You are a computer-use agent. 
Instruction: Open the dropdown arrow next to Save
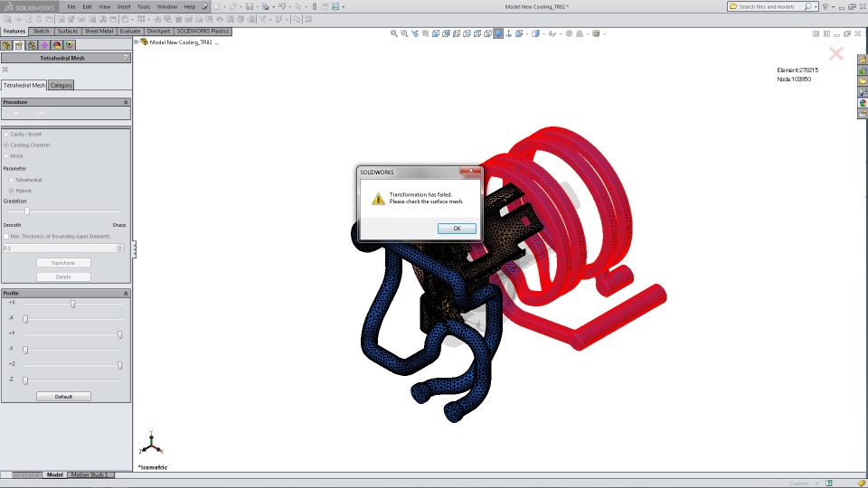[257, 6]
